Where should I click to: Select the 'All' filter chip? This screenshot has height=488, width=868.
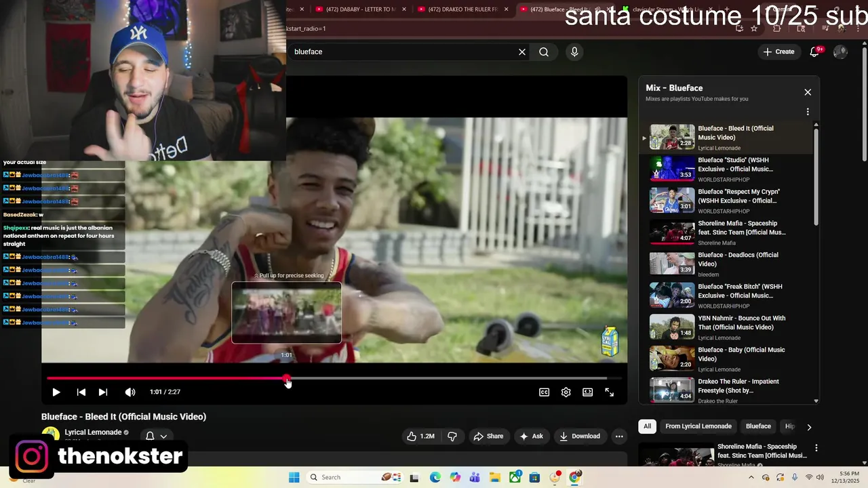click(x=648, y=426)
